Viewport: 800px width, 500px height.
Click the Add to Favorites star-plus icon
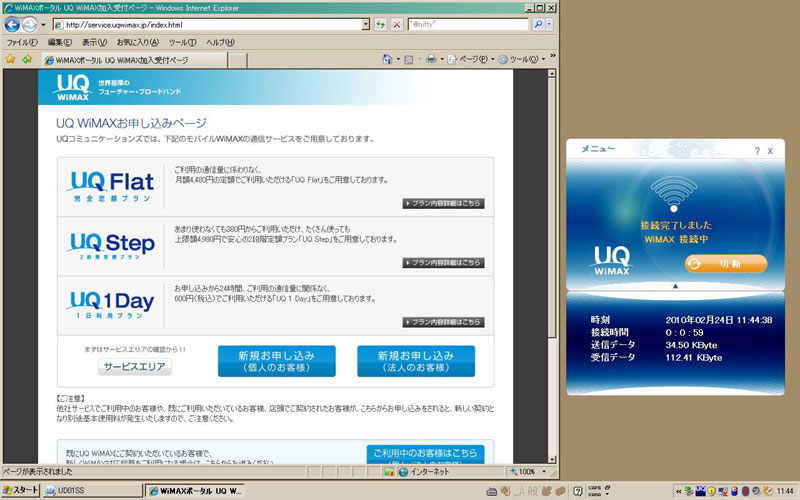click(x=27, y=59)
